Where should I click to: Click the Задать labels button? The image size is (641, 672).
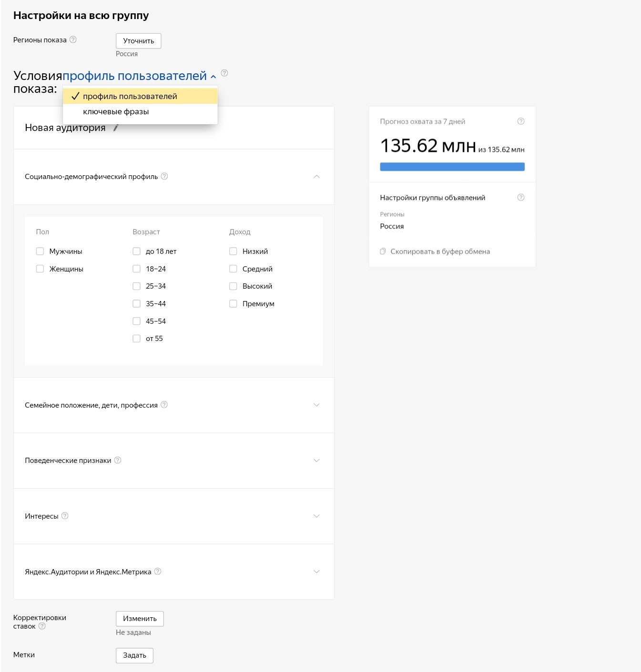134,655
